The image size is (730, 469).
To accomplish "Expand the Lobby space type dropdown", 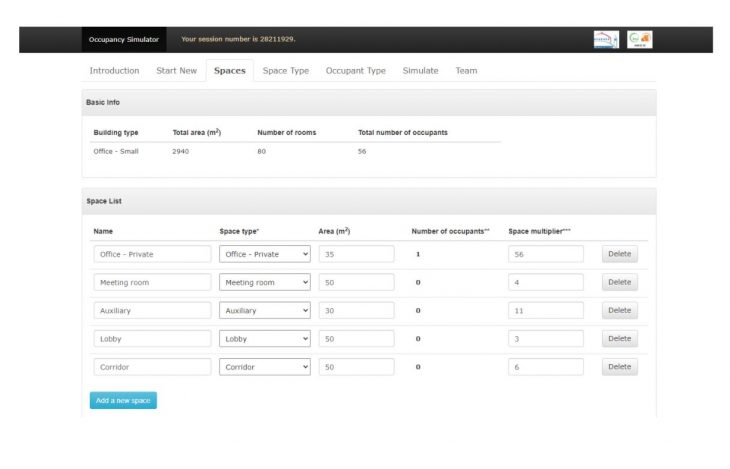I will pyautogui.click(x=265, y=339).
